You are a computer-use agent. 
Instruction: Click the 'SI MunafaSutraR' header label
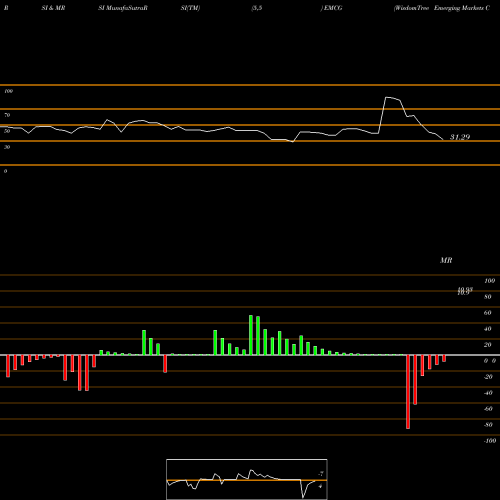123,8
